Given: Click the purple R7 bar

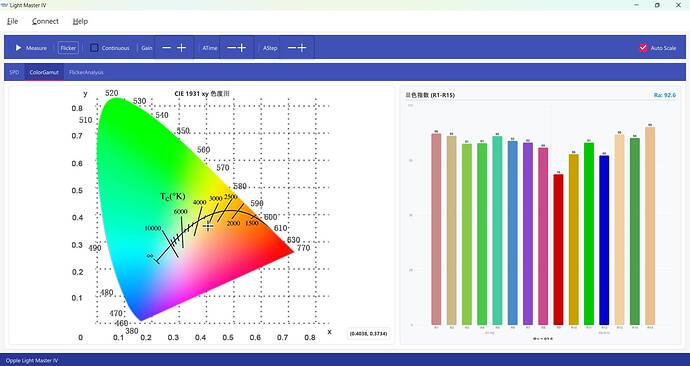Looking at the screenshot, I should click(x=528, y=234).
